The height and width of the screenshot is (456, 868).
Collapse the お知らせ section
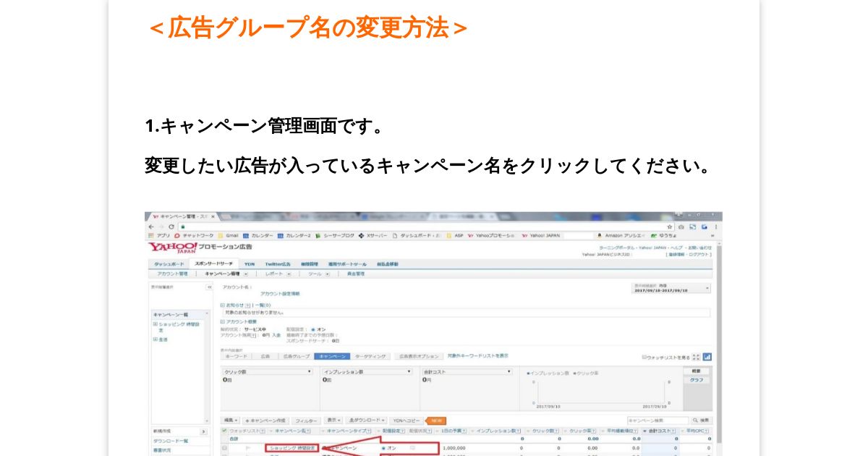(223, 305)
